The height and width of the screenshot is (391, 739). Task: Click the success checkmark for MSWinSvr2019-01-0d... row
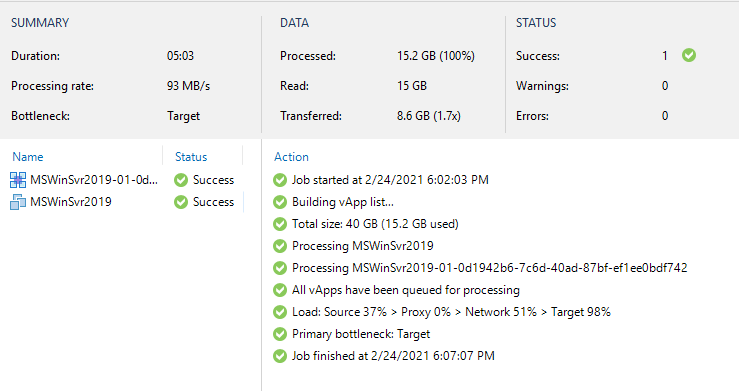181,180
